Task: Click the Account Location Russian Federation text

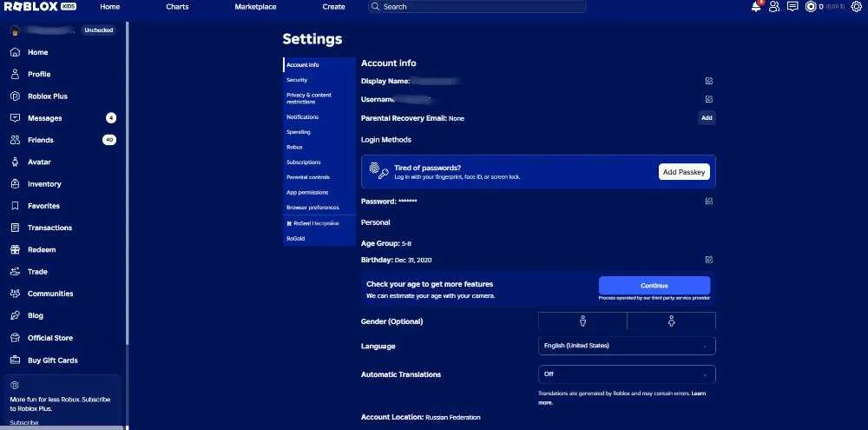Action: click(x=421, y=417)
